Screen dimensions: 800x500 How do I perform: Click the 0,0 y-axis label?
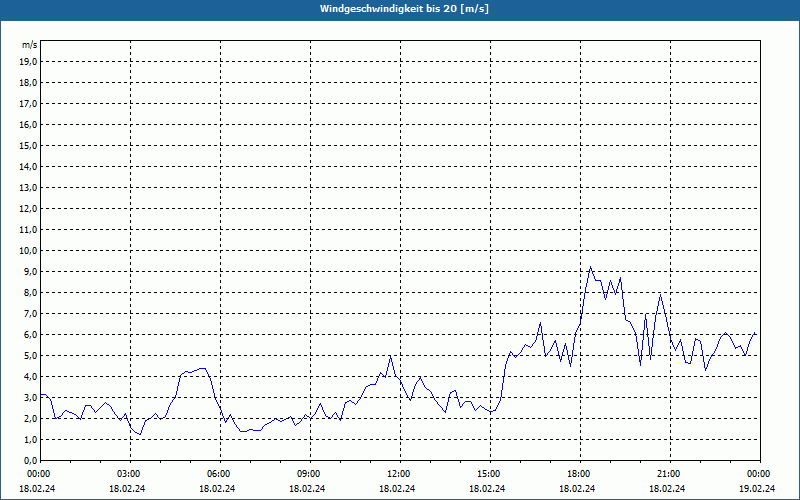[x=30, y=460]
